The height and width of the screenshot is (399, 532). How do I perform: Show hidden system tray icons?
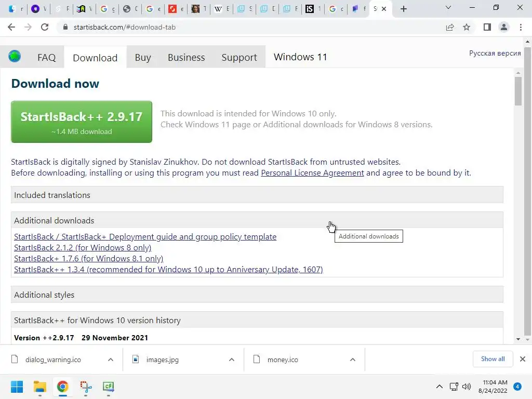(440, 387)
